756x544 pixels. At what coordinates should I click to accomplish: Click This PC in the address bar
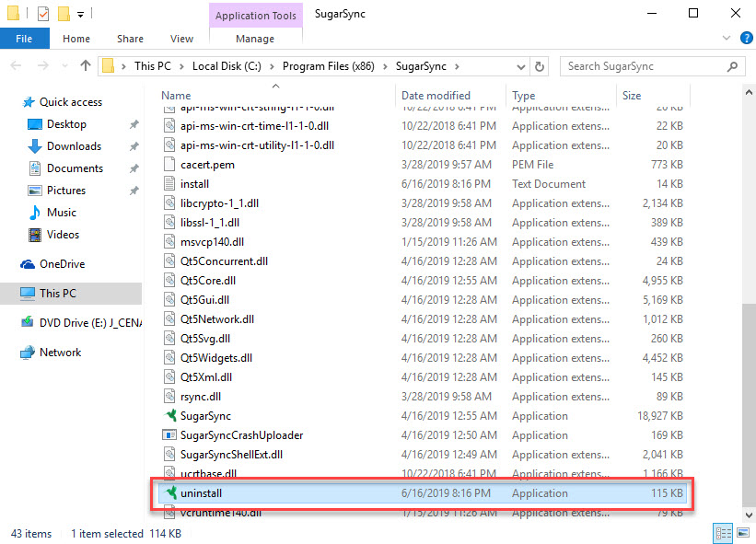(x=152, y=66)
